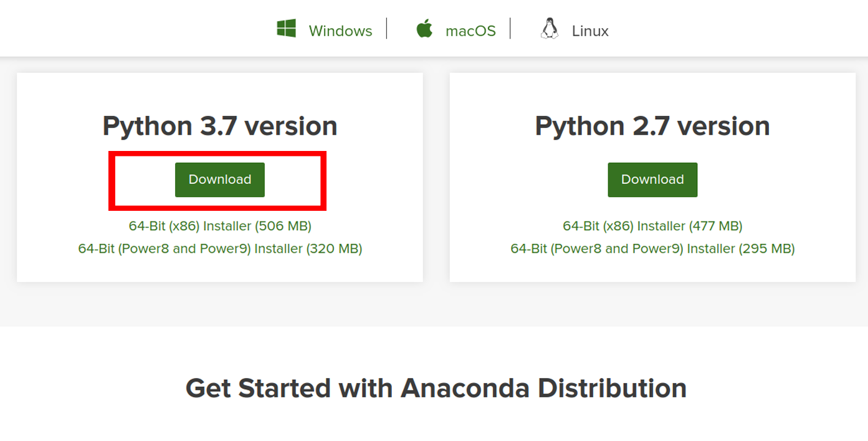
Task: Click the Apple logo icon
Action: [424, 29]
